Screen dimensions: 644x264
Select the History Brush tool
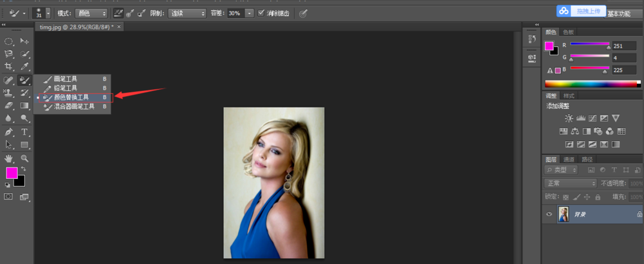click(x=24, y=93)
